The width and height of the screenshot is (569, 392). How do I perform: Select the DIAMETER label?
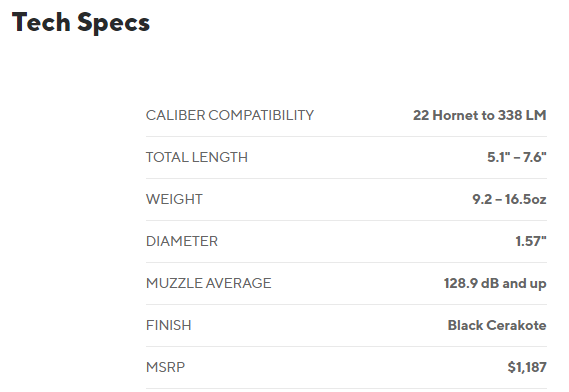coord(182,241)
